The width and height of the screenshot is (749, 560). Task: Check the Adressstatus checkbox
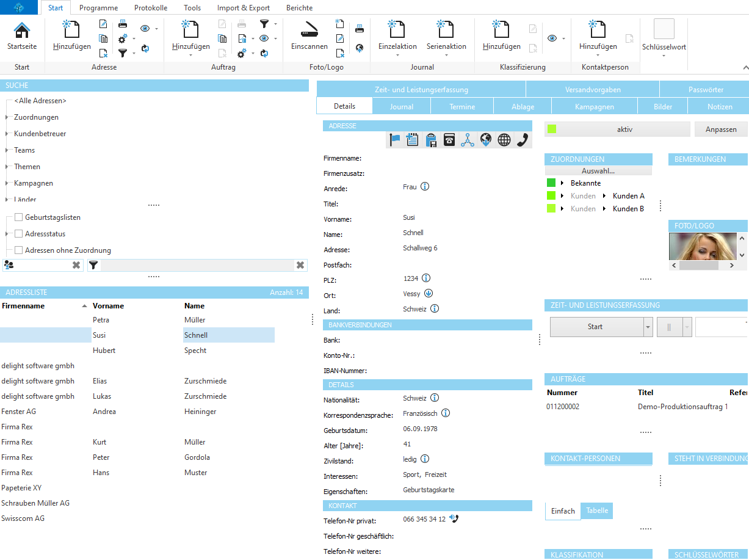pos(18,233)
